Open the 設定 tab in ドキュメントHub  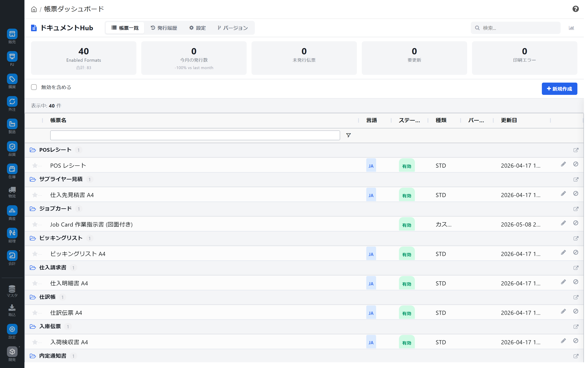coord(197,28)
